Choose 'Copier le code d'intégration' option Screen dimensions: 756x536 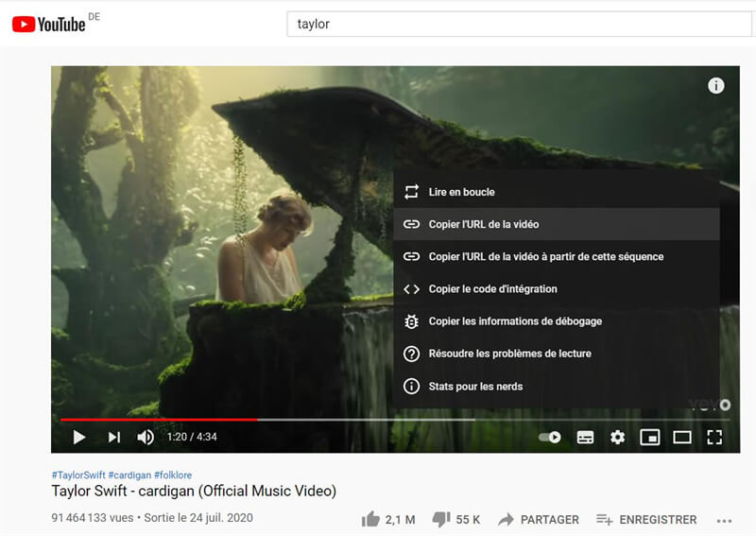(557, 289)
